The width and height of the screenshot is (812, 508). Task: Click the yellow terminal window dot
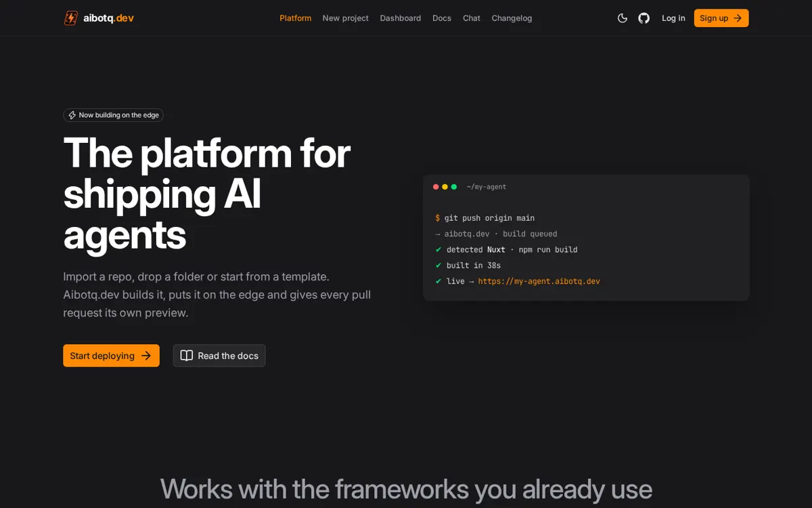point(445,187)
